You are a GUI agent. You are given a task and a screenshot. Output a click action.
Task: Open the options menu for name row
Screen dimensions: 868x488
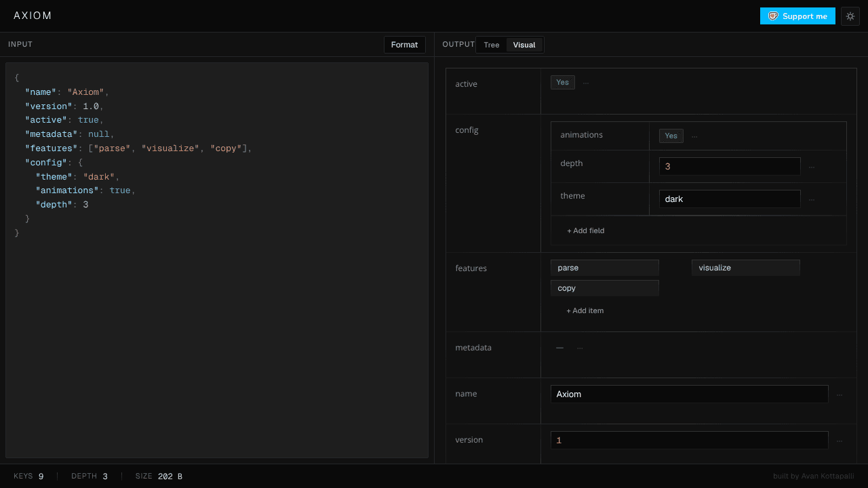(840, 394)
